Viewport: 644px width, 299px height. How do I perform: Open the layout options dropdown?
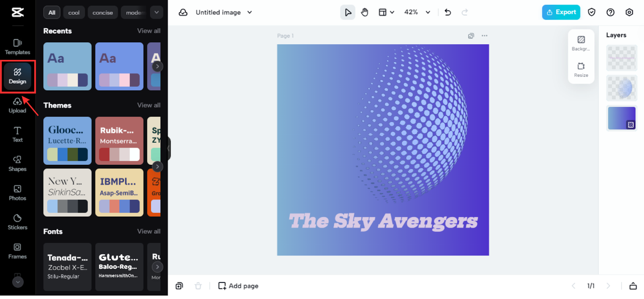click(x=386, y=13)
